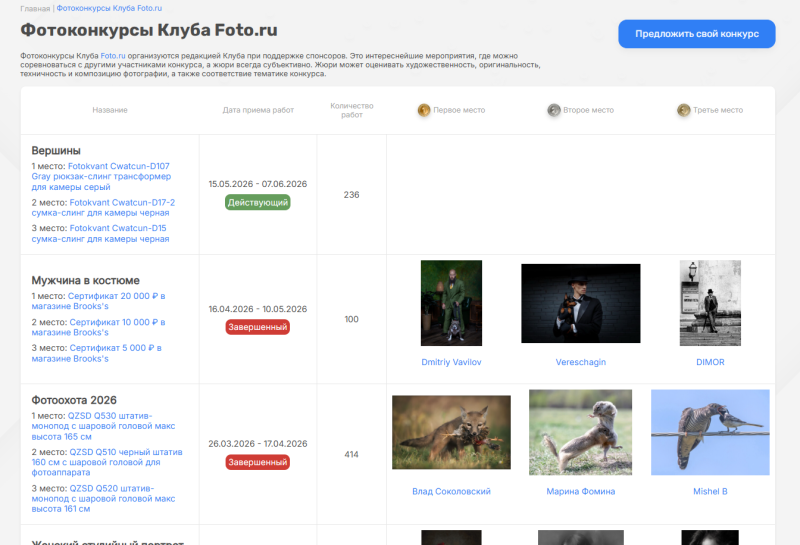Open Влад Соколовский author profile

click(451, 491)
